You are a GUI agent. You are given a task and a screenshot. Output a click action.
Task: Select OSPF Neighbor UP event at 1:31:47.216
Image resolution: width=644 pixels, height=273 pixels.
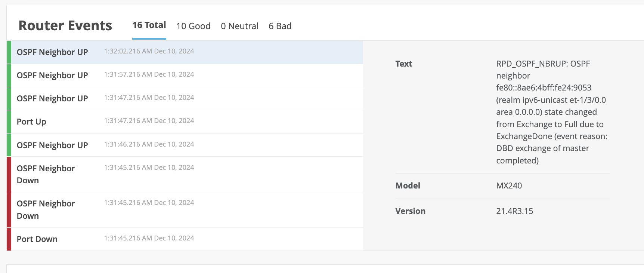187,98
